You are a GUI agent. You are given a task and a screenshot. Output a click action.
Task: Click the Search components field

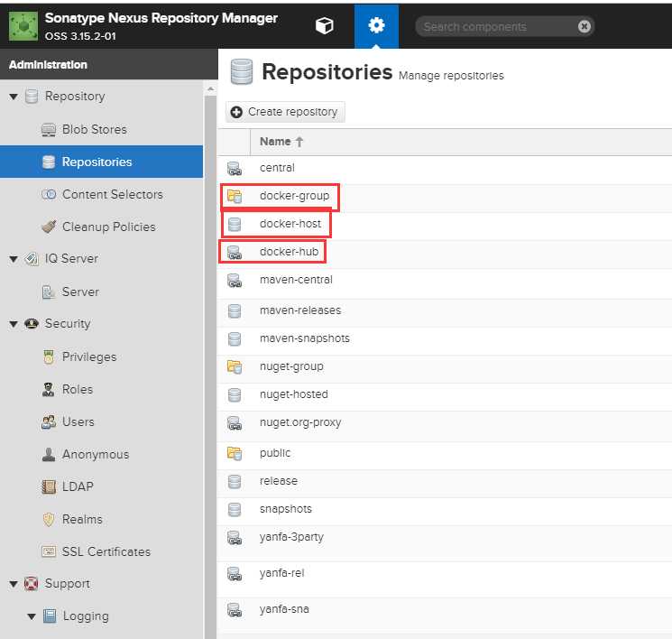tap(504, 26)
